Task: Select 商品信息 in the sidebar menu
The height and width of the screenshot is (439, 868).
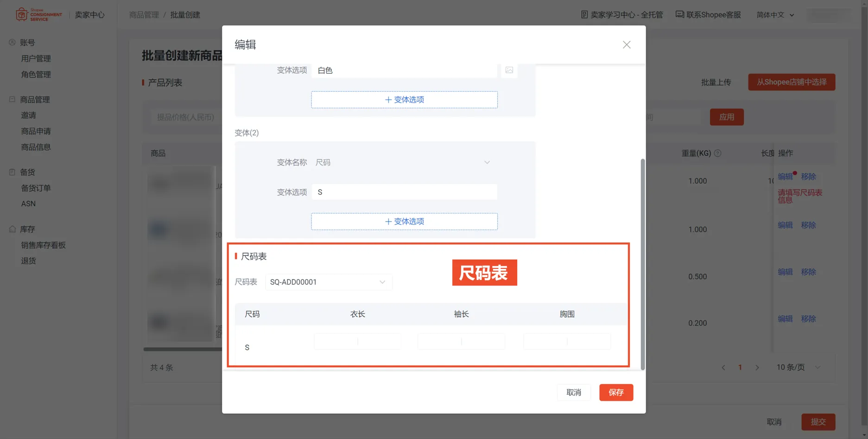Action: click(x=36, y=147)
